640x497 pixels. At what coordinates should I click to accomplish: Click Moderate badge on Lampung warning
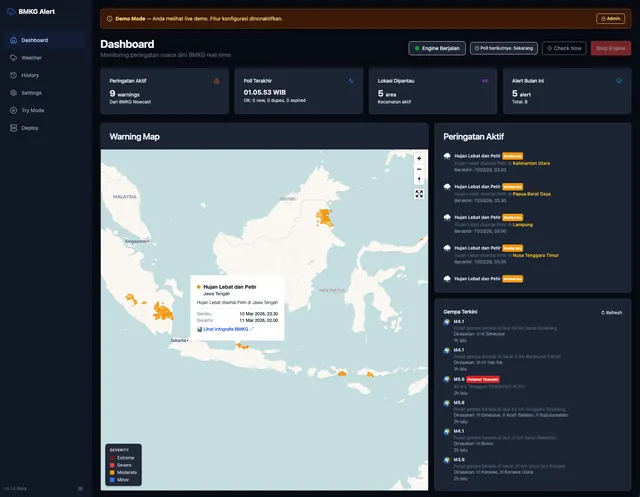click(x=512, y=217)
